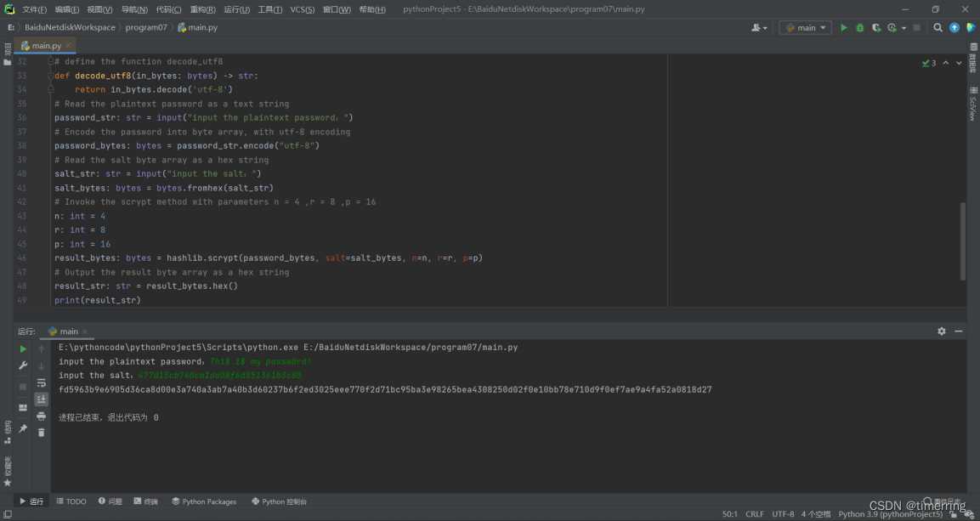This screenshot has width=980, height=521.
Task: Click main.py breadcrumb
Action: click(x=197, y=27)
